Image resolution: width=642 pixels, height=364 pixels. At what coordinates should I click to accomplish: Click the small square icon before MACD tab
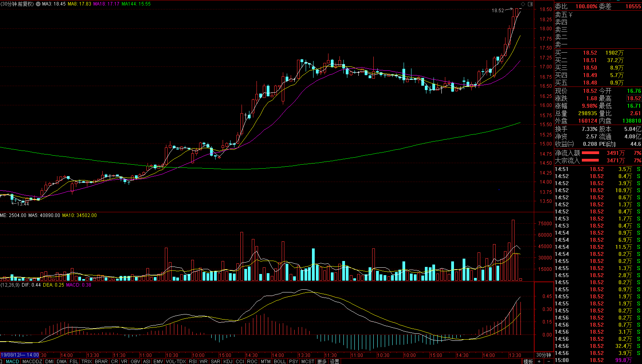(2, 361)
